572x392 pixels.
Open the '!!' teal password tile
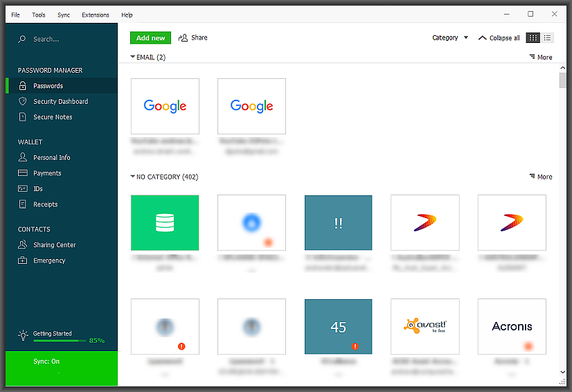[338, 222]
